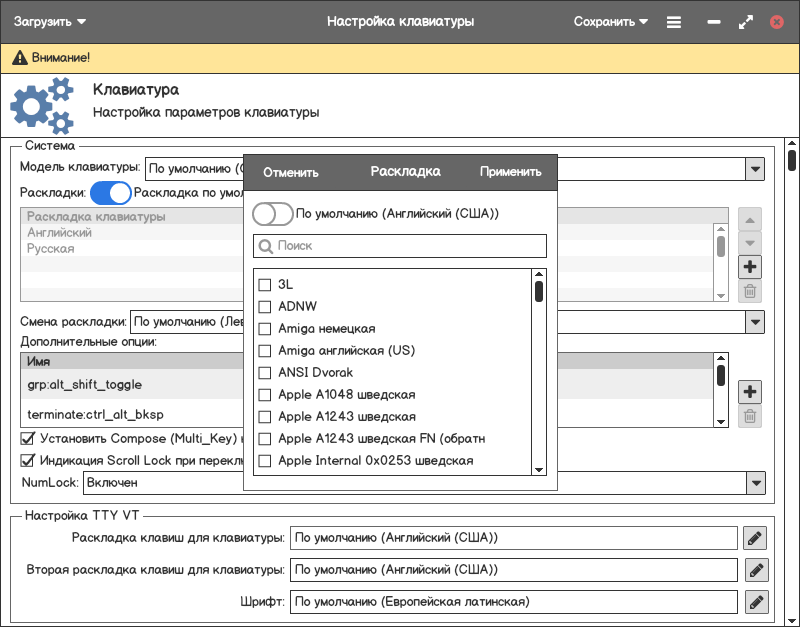
Task: Disable the Scroll Lock indication checkbox
Action: (28, 460)
